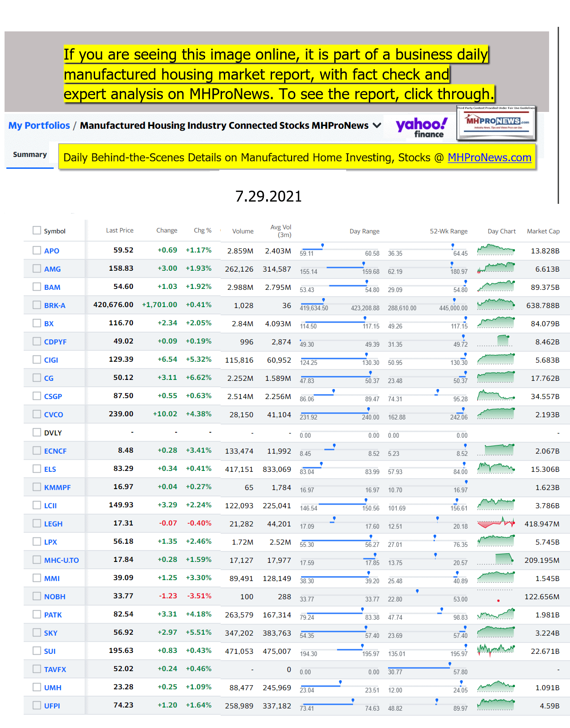The image size is (570, 728).
Task: Select the SKY row checkbox
Action: 37,632
